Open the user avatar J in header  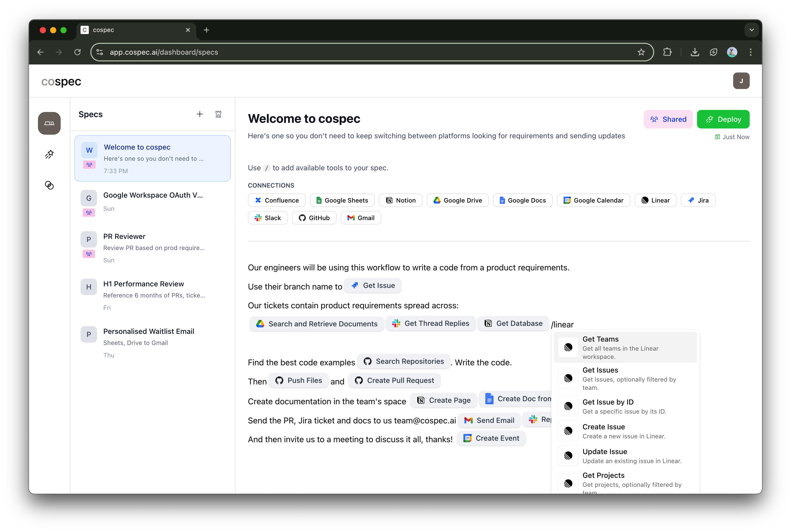click(x=741, y=81)
